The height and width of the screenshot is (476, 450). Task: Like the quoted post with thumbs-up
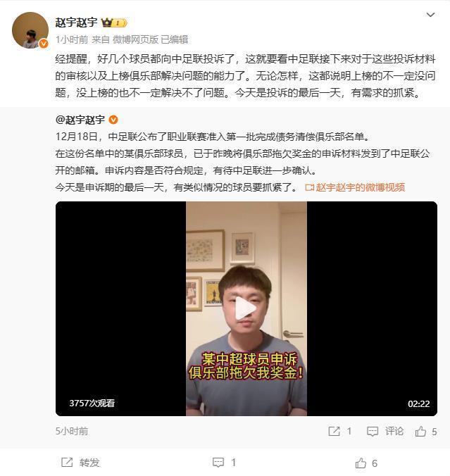pos(420,432)
